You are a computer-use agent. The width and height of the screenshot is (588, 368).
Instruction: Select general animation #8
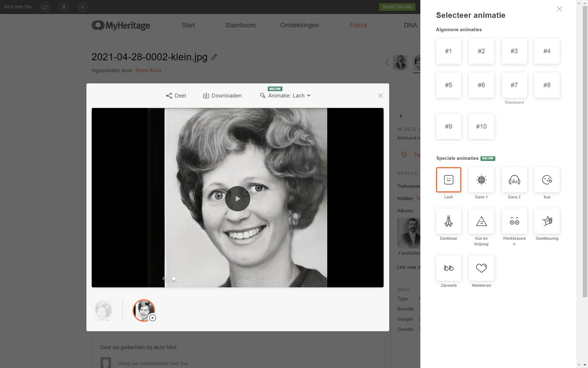pyautogui.click(x=547, y=85)
